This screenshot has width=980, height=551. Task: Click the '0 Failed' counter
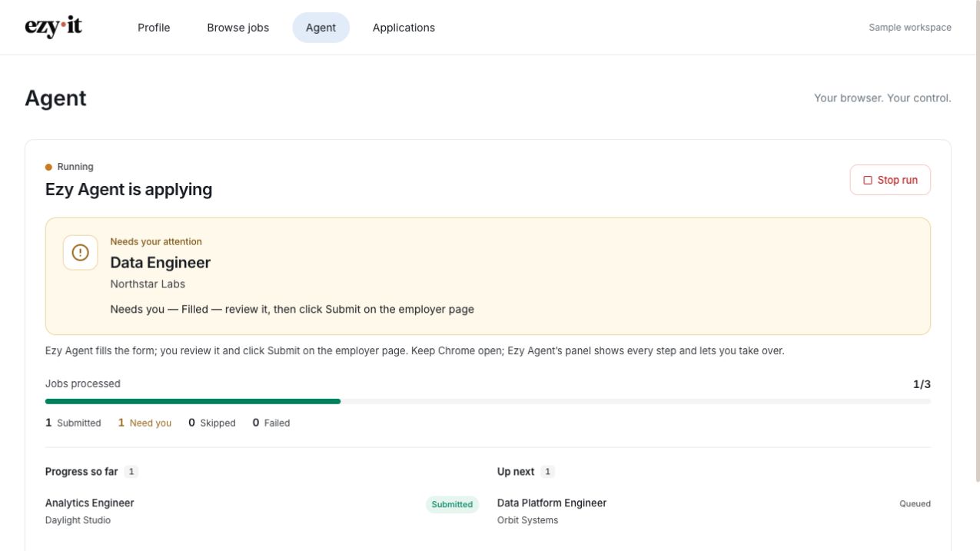(x=271, y=423)
